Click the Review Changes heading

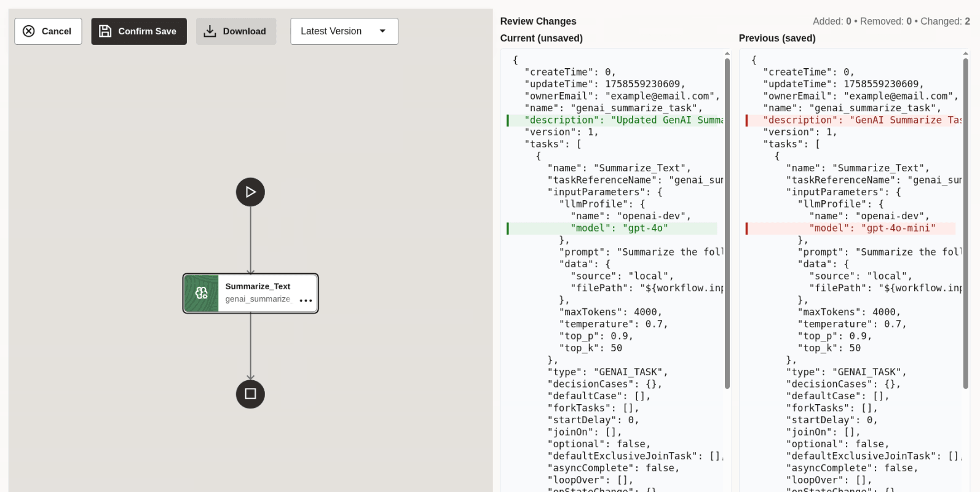[538, 21]
